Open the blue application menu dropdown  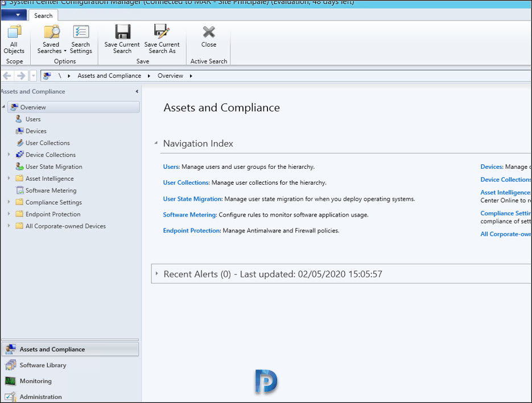[14, 15]
